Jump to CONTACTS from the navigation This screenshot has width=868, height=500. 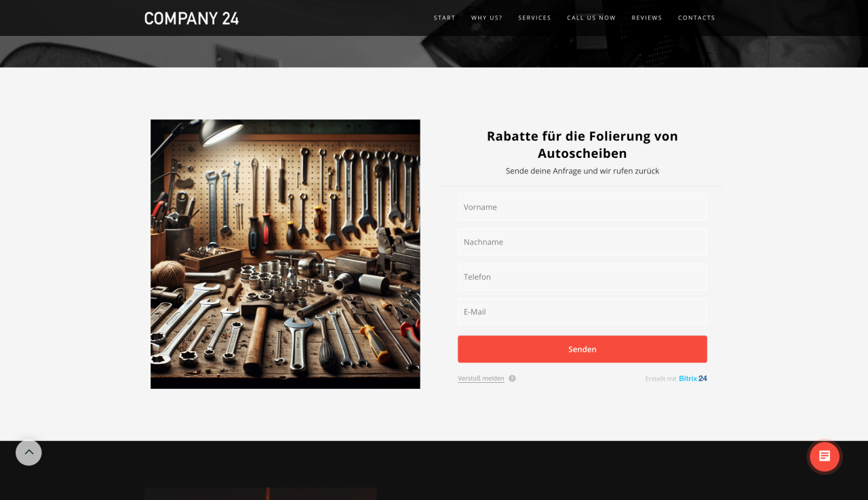click(x=696, y=18)
